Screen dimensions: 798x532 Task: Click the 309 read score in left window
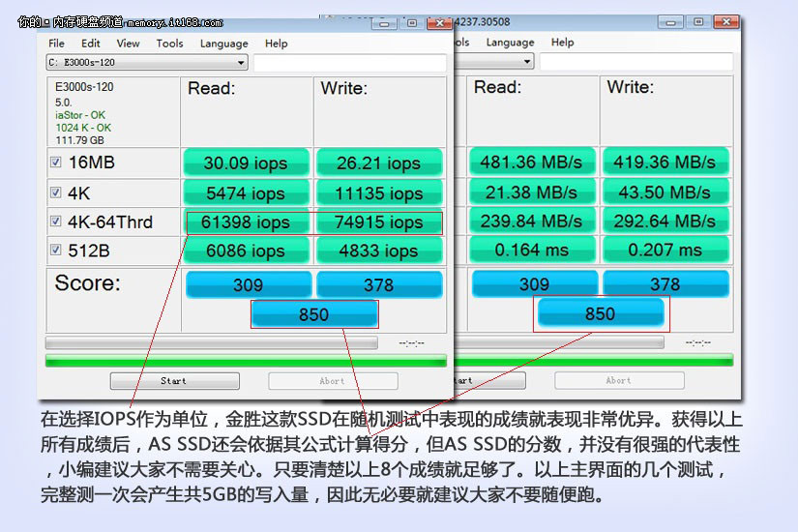point(249,284)
